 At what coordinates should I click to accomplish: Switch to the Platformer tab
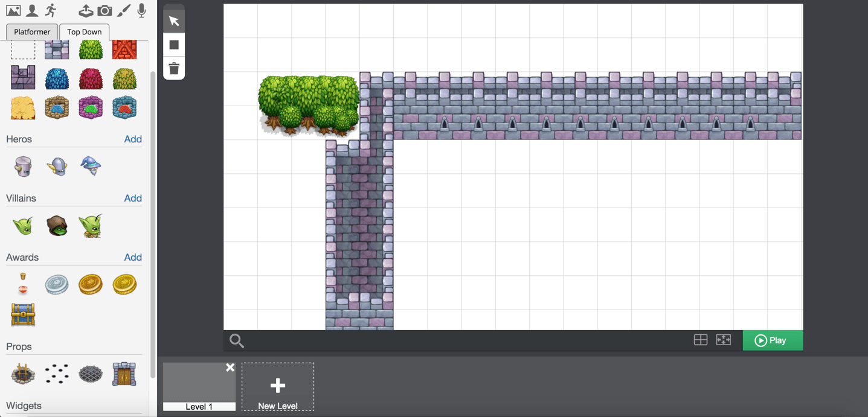click(x=32, y=32)
